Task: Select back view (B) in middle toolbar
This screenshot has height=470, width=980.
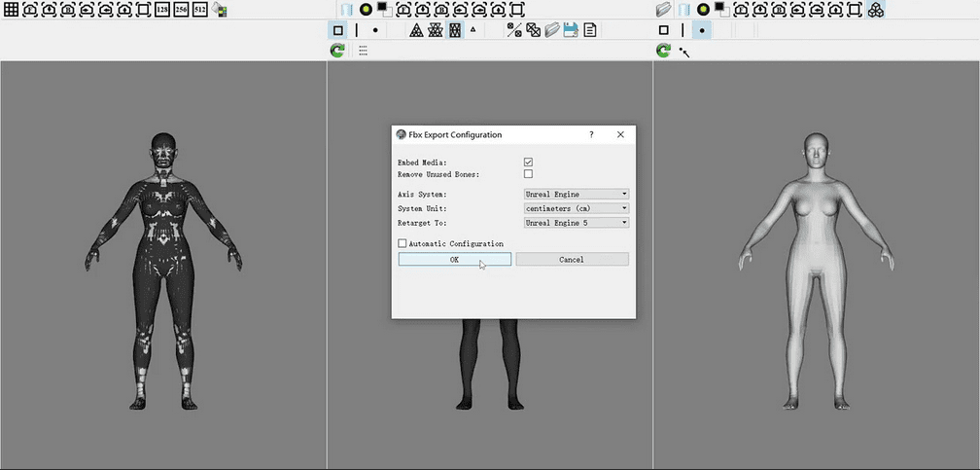Action: tap(441, 10)
